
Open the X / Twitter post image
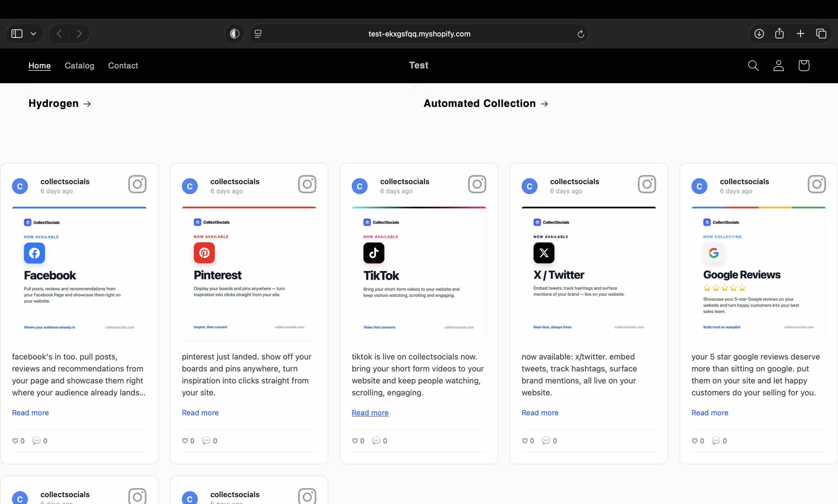[x=589, y=273]
